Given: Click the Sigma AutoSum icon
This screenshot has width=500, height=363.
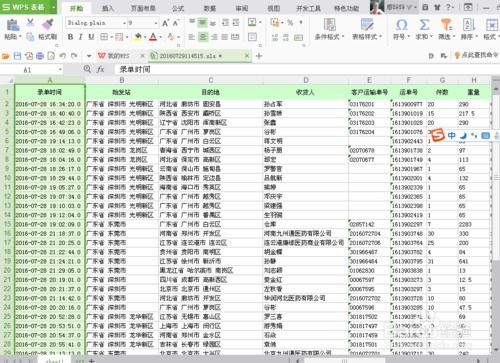Looking at the screenshot, I should (x=424, y=24).
